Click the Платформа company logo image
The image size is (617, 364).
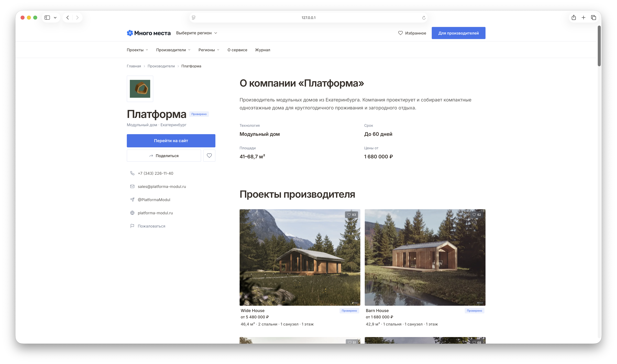[140, 89]
